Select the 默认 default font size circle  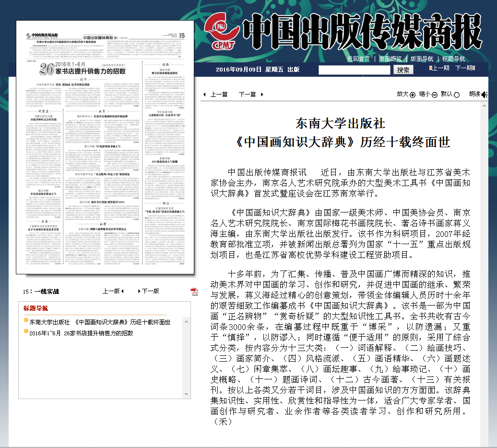(456, 94)
